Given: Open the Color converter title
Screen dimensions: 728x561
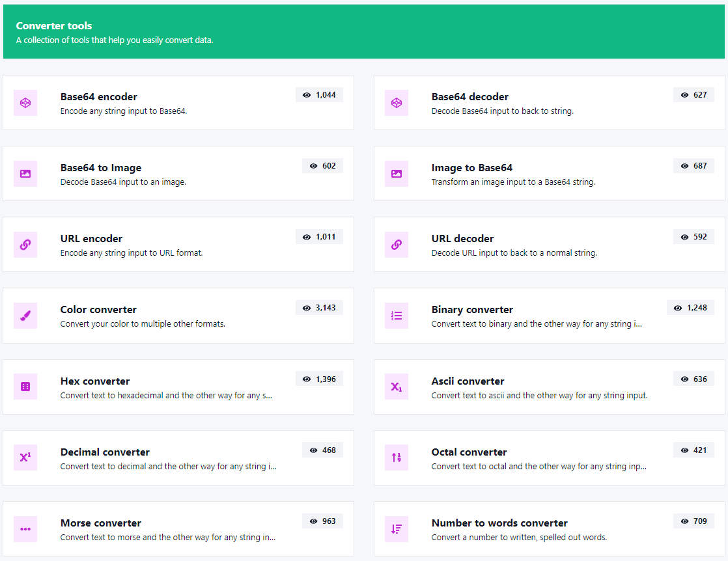Looking at the screenshot, I should (98, 310).
